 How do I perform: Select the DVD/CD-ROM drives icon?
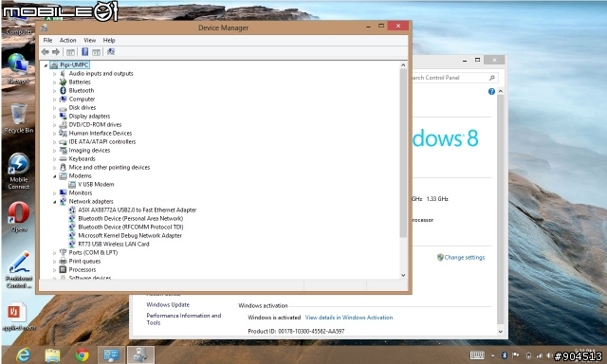[64, 124]
